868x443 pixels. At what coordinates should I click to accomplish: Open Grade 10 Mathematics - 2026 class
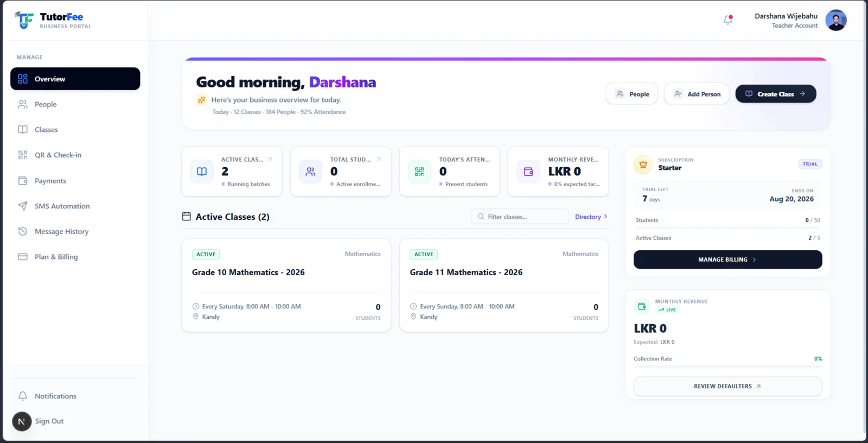pos(286,286)
